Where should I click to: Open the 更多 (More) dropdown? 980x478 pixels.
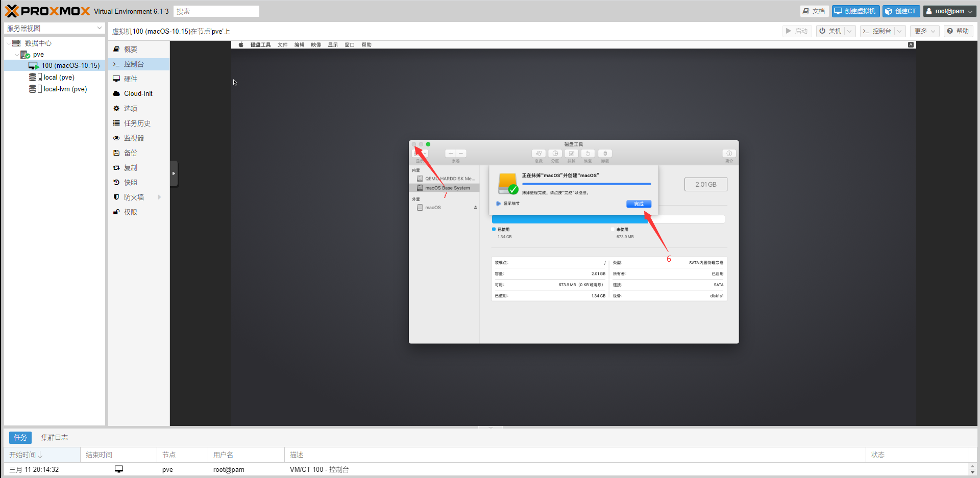(924, 31)
